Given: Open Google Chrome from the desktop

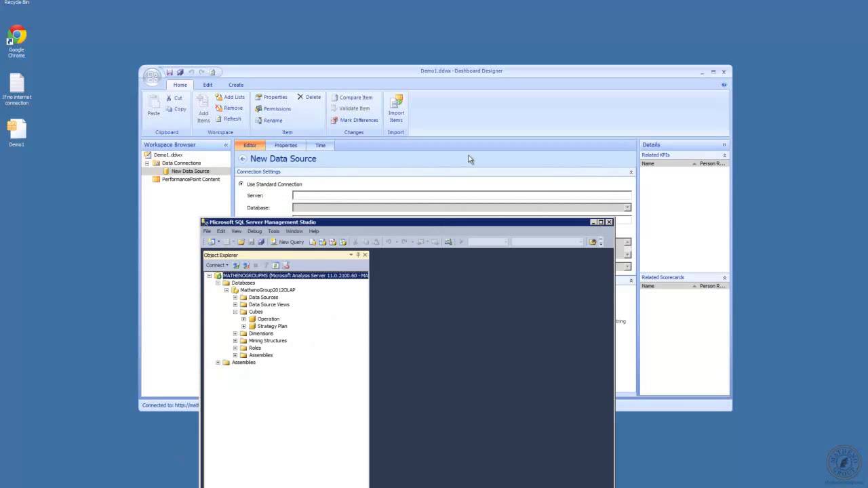Looking at the screenshot, I should (x=17, y=42).
